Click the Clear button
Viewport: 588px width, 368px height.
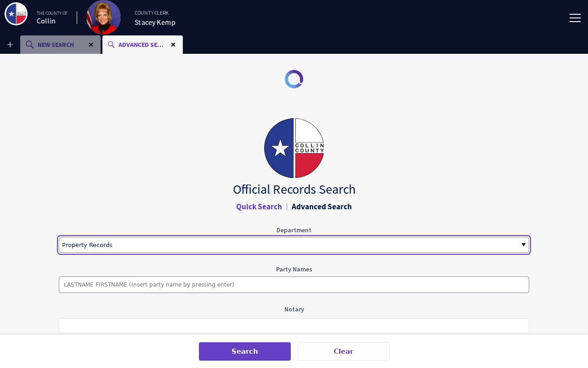click(x=344, y=351)
